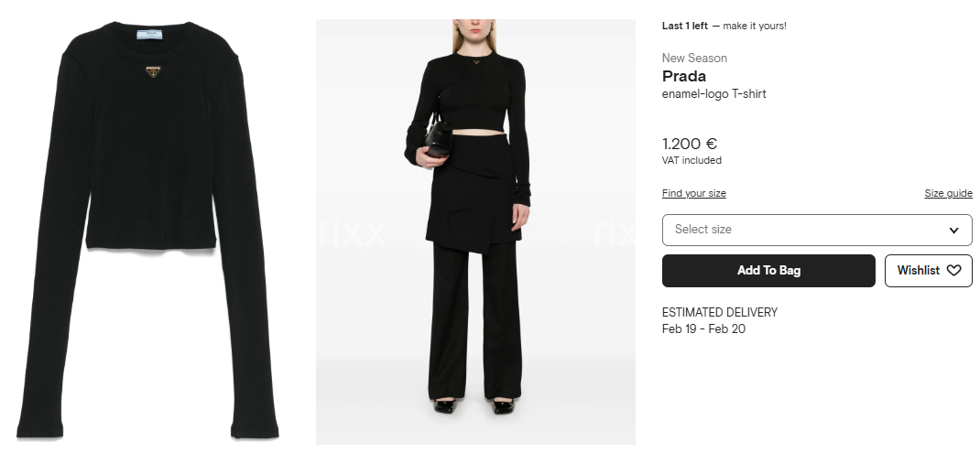Expand the size selector chevron arrow
The image size is (980, 452).
click(953, 230)
